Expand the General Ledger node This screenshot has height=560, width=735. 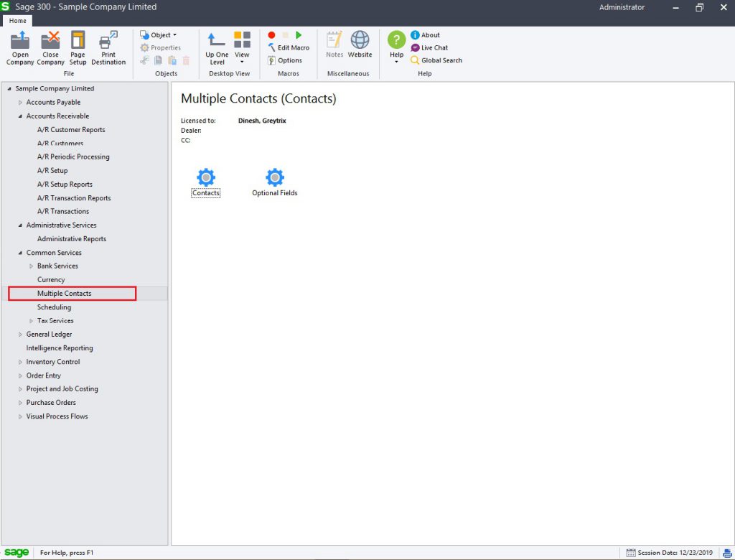click(20, 335)
